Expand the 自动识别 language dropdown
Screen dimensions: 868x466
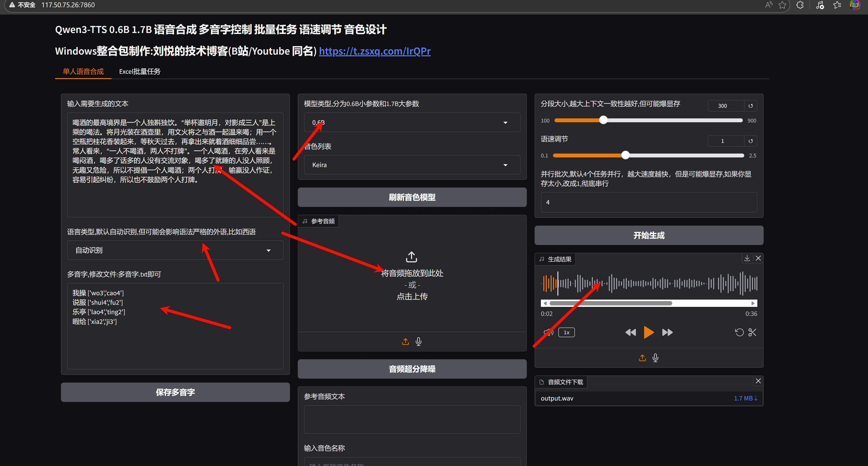click(175, 250)
